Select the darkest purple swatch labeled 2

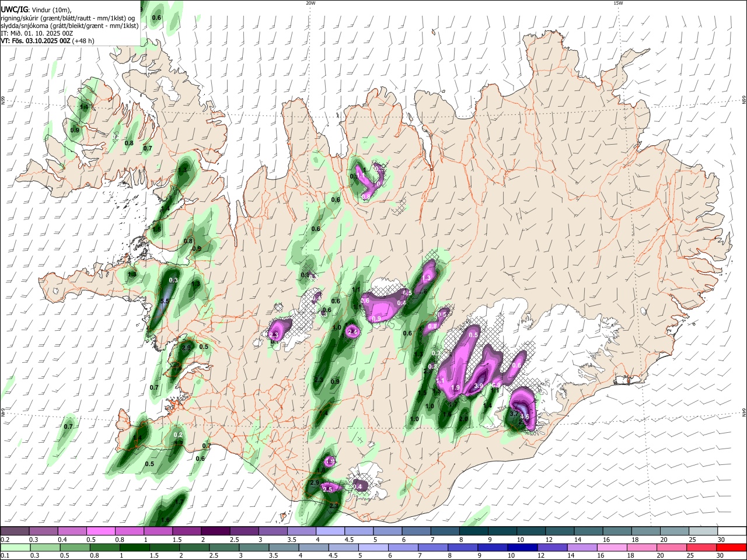(x=215, y=531)
